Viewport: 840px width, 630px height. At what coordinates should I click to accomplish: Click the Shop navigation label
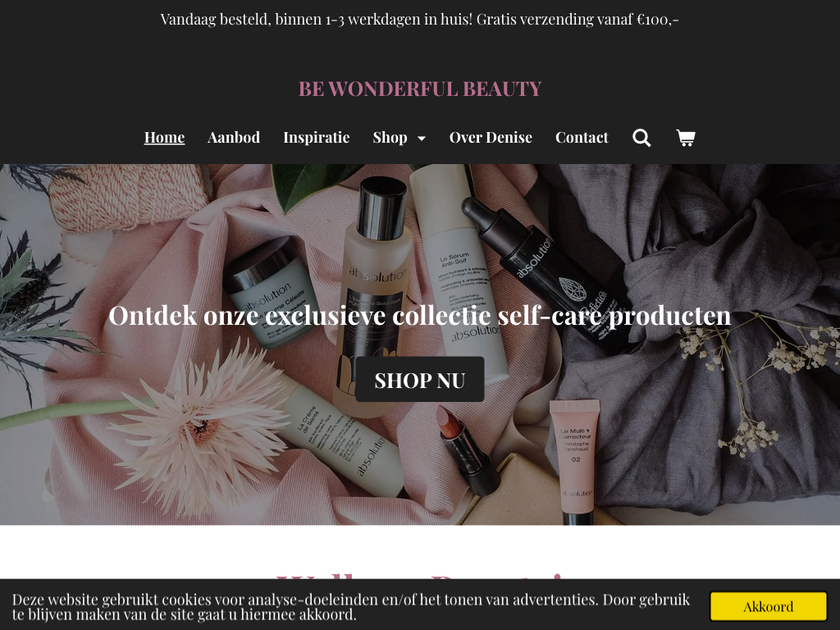pos(390,137)
